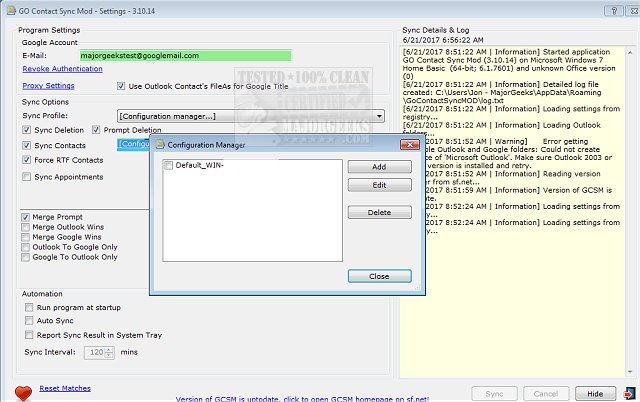Image resolution: width=640 pixels, height=402 pixels.
Task: Click the GO Contact Sync Mod window icon
Action: point(11,11)
